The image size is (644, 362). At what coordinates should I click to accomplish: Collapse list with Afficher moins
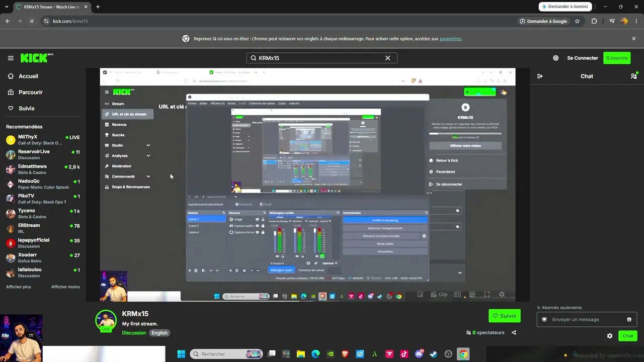click(65, 287)
